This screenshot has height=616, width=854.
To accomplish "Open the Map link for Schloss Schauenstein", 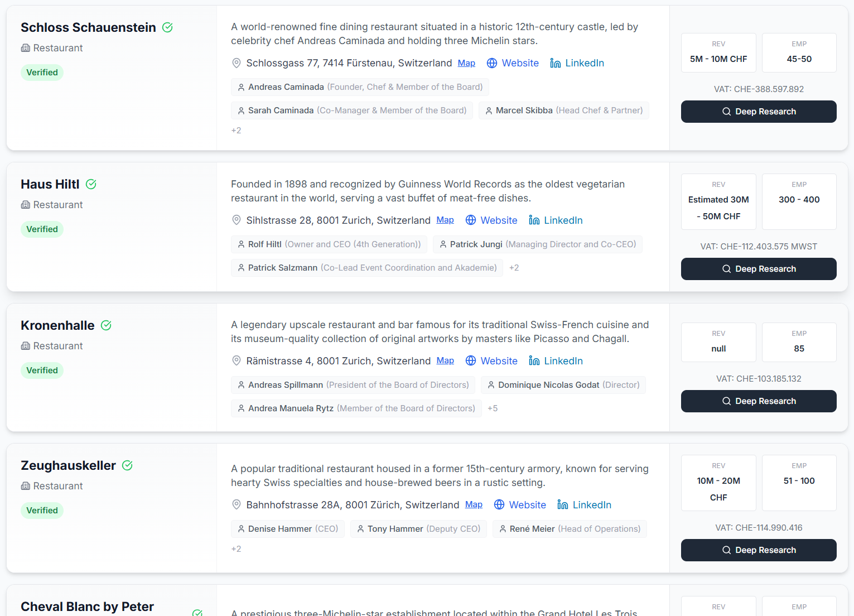I will tap(466, 63).
